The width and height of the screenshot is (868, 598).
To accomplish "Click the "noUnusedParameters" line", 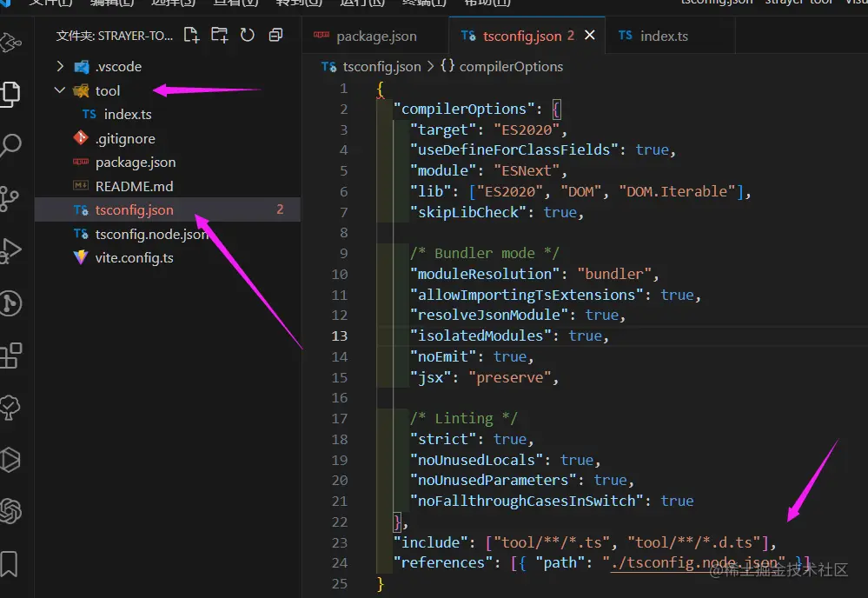I will pos(522,480).
